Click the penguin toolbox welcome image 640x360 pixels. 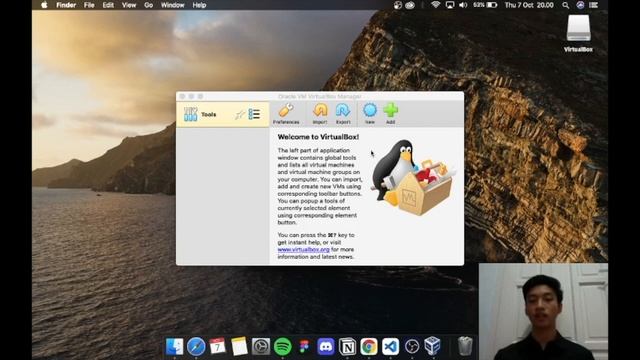click(413, 178)
